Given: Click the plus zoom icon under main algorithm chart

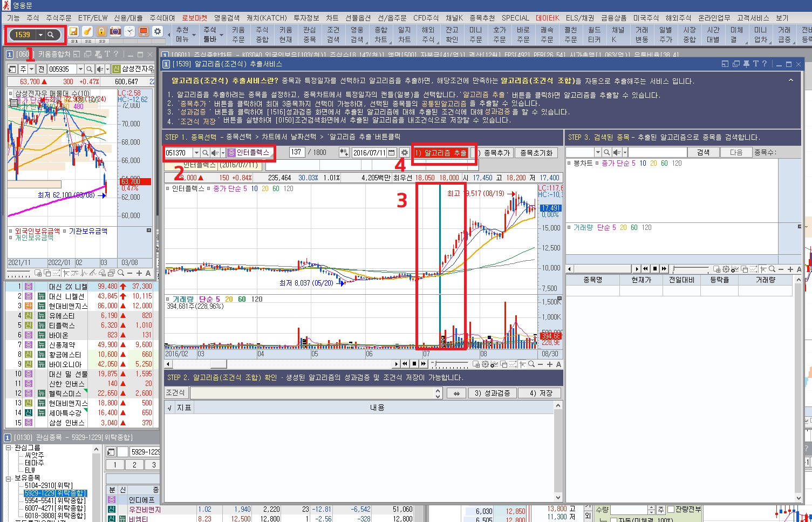Looking at the screenshot, I should click(x=550, y=364).
